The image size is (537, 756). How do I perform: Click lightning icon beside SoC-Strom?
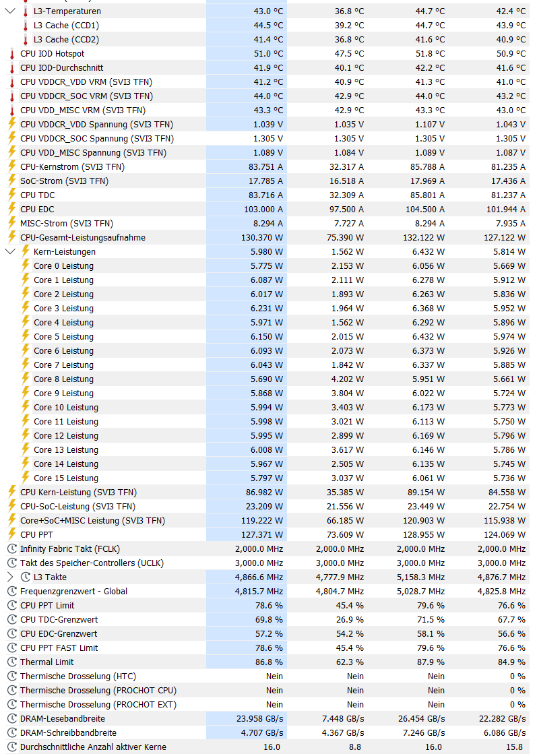(12, 181)
